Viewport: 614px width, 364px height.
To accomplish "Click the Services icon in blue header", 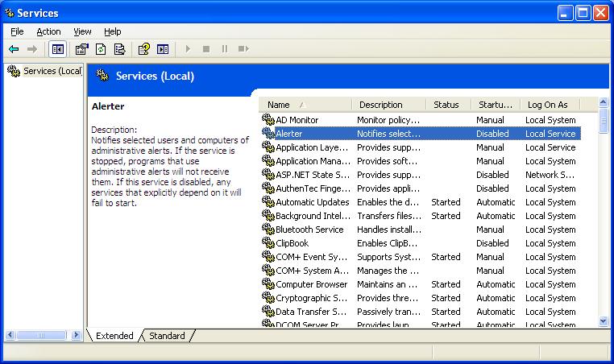I will tap(102, 75).
